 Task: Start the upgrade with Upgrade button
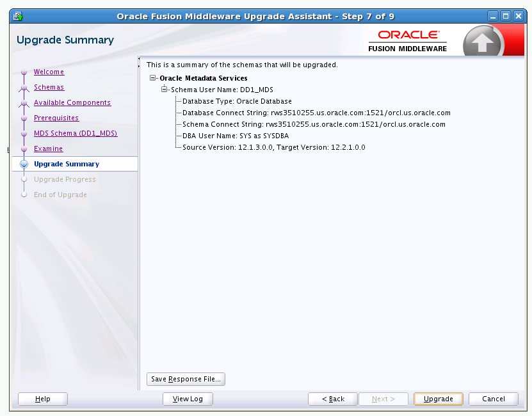439,399
